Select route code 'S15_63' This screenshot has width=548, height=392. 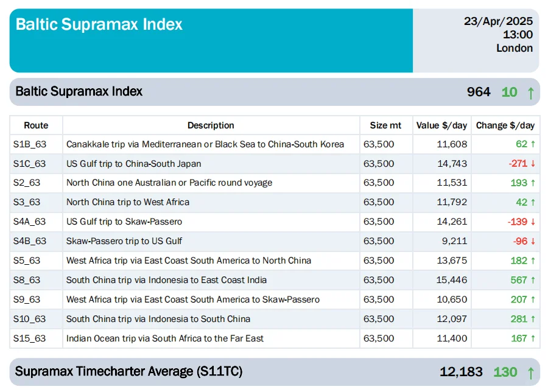tap(29, 338)
